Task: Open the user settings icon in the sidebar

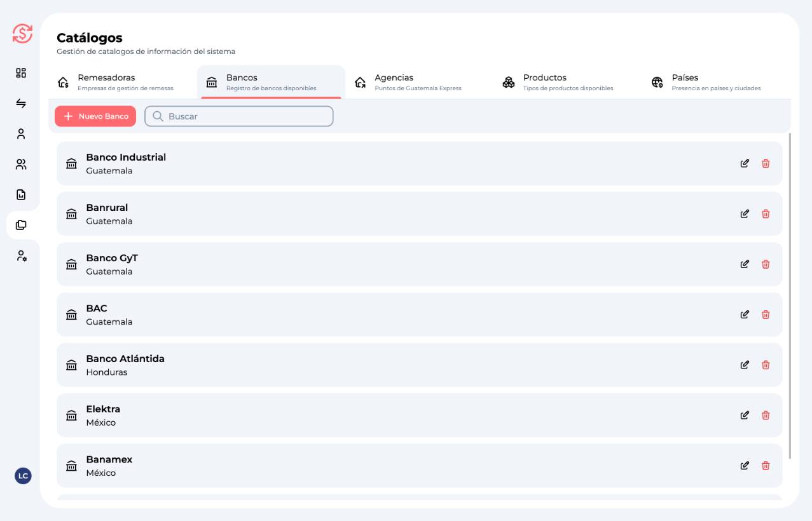Action: click(21, 256)
